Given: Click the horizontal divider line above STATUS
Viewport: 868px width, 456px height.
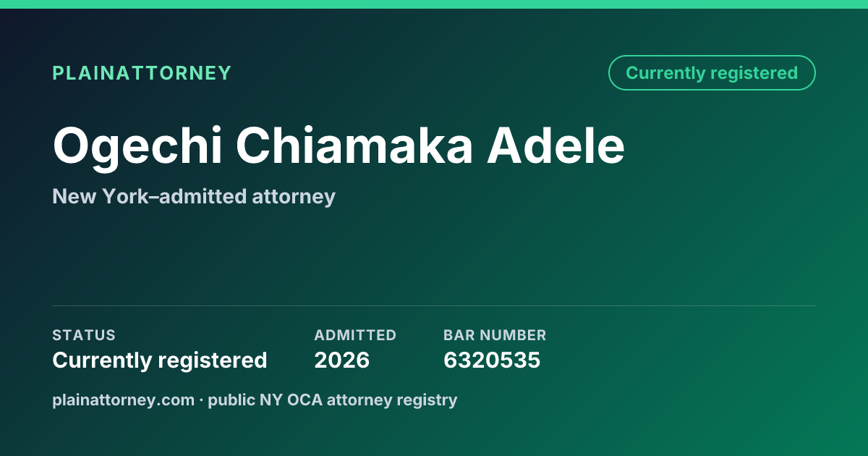Looking at the screenshot, I should pyautogui.click(x=434, y=305).
